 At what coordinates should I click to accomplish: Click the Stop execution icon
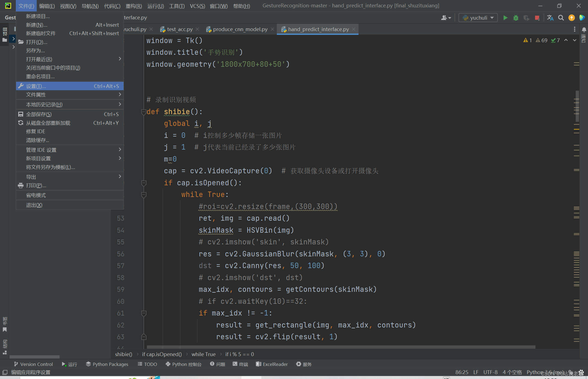point(537,18)
